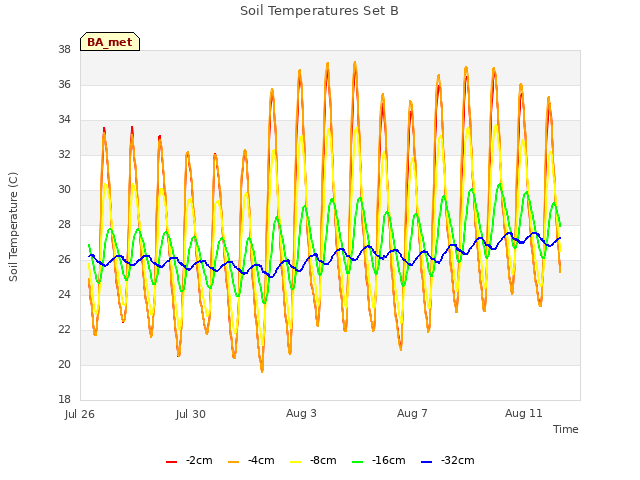Click the BA_met annotation box
Image resolution: width=640 pixels, height=480 pixels.
(x=110, y=42)
